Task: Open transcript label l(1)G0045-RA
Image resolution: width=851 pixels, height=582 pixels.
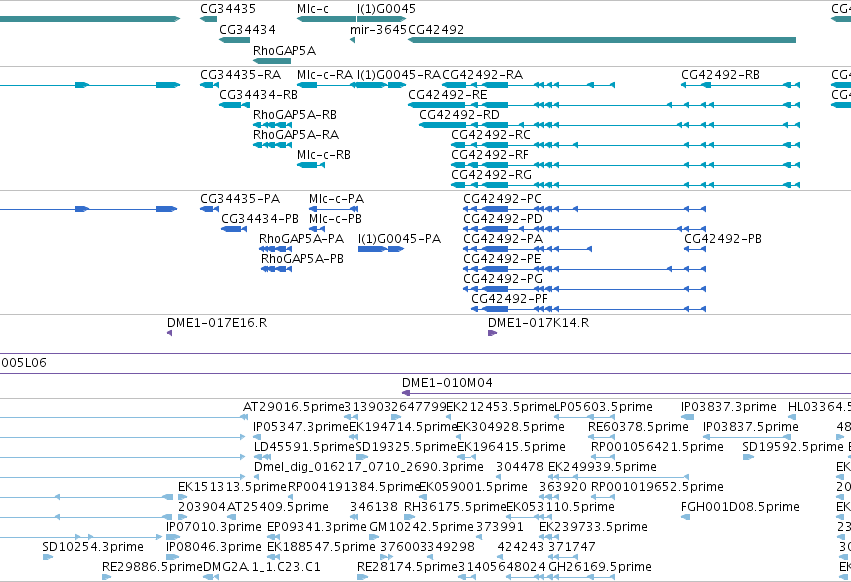Action: pyautogui.click(x=399, y=75)
